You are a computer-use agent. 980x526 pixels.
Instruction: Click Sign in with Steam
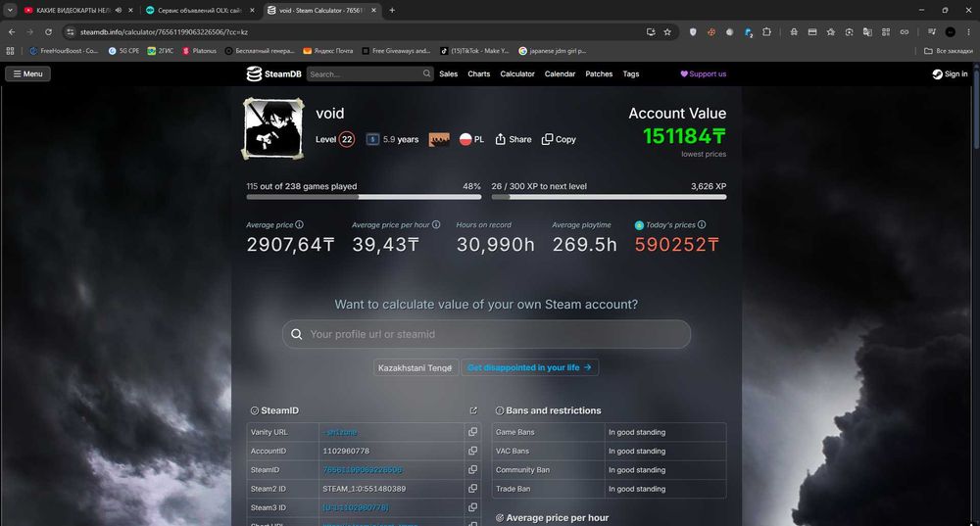(x=950, y=73)
